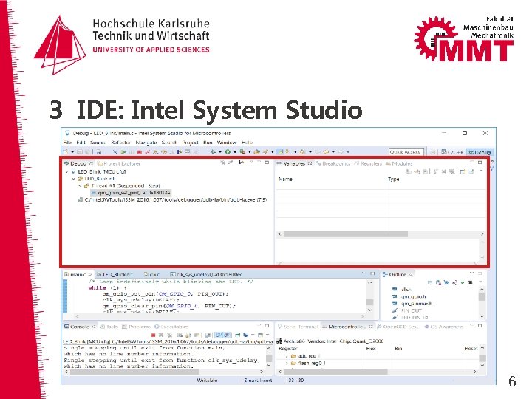The width and height of the screenshot is (532, 399).
Task: Open the LED_Blink.elf editor tab
Action: click(x=115, y=274)
